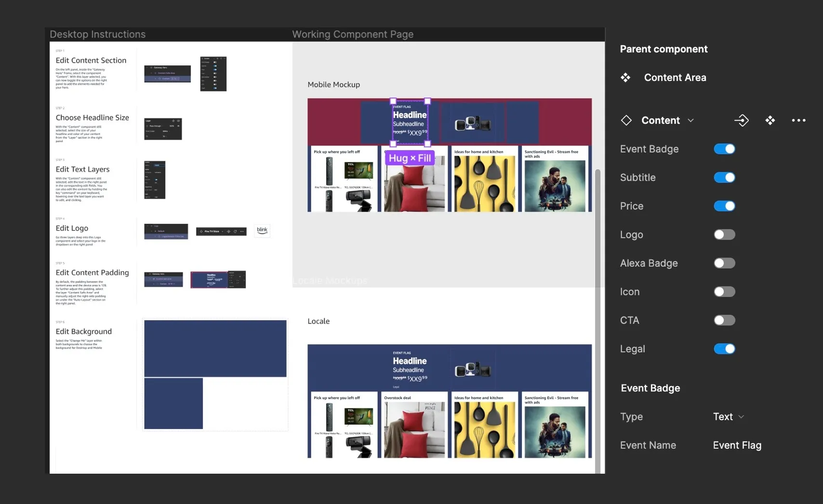The image size is (823, 504).
Task: Enable the Logo toggle
Action: [x=724, y=234]
